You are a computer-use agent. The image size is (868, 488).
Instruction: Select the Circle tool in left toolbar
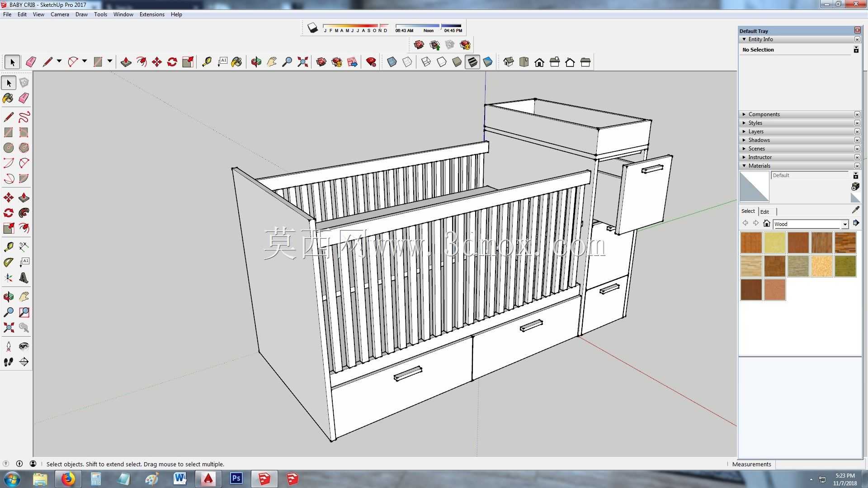(x=9, y=148)
